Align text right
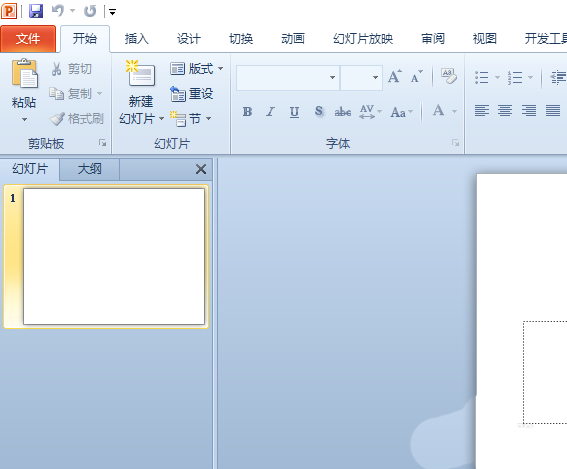The height and width of the screenshot is (469, 567). coord(529,110)
